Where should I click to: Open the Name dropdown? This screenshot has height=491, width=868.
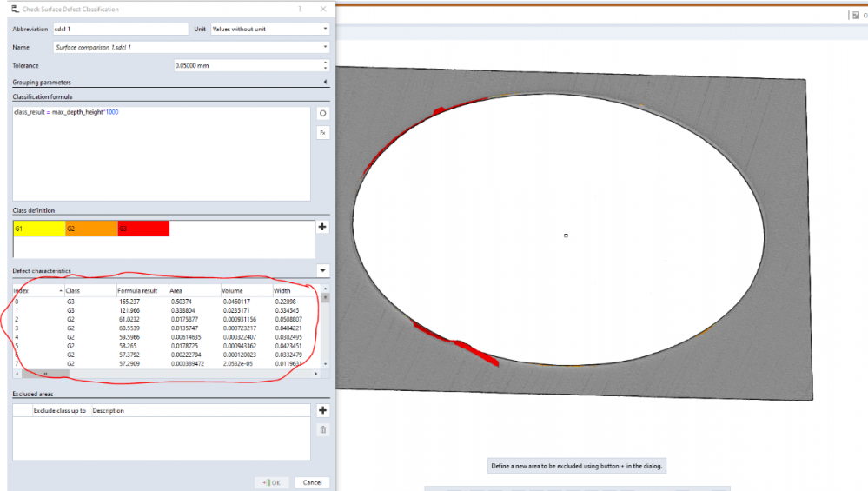(x=191, y=47)
